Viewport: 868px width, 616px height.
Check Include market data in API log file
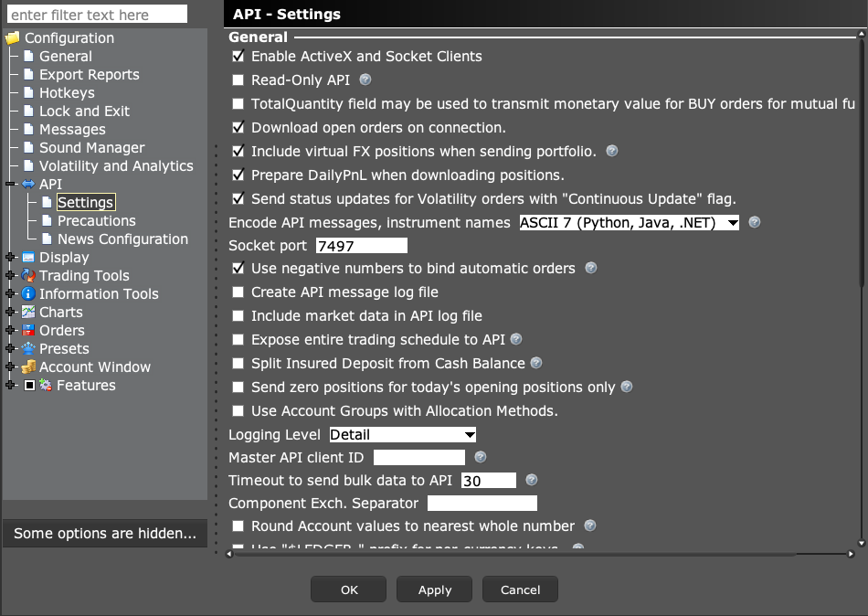[x=238, y=315]
